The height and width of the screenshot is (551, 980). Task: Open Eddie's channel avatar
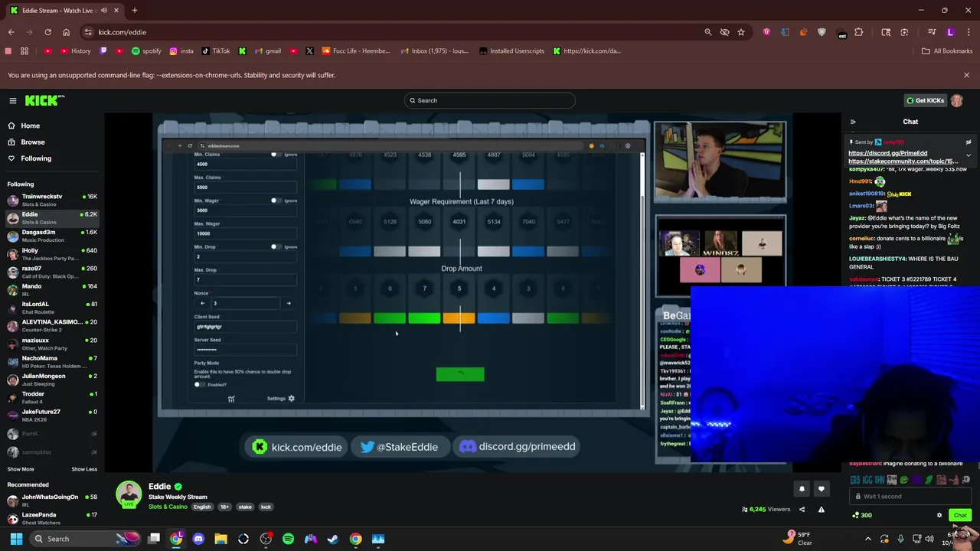tap(129, 494)
